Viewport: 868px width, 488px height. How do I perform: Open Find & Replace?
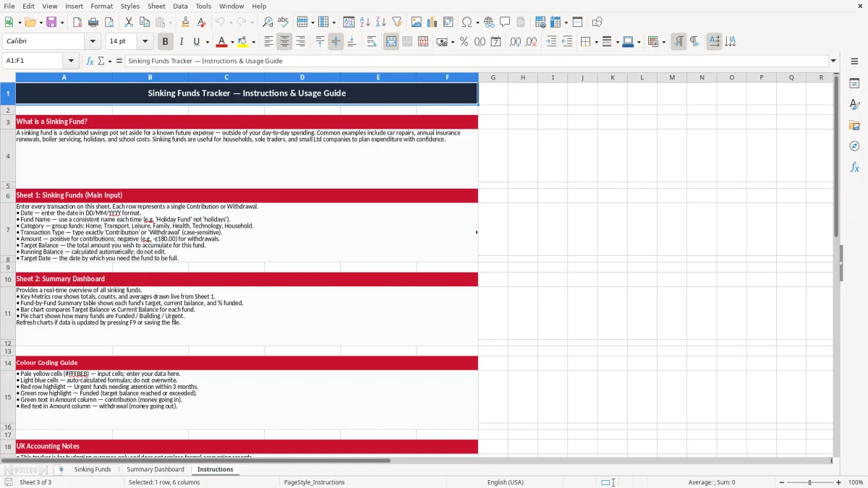pos(268,22)
